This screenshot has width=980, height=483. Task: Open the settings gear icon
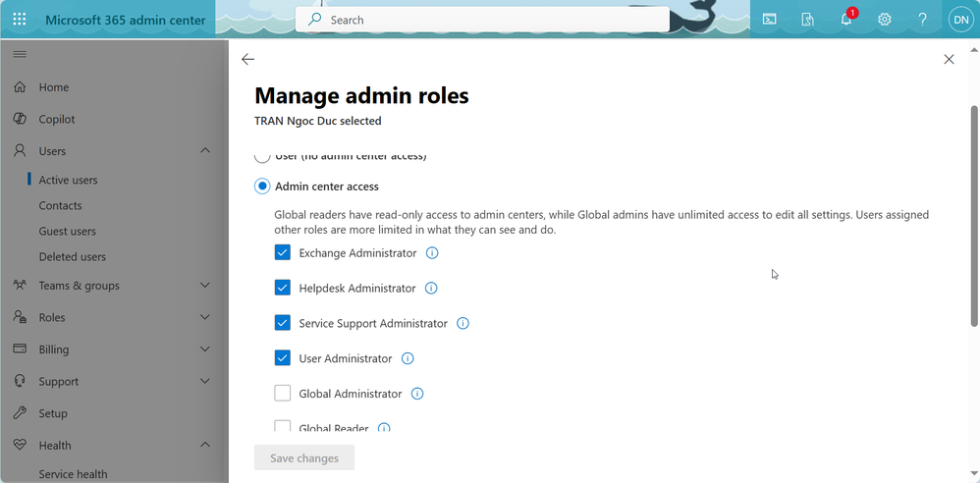(884, 20)
